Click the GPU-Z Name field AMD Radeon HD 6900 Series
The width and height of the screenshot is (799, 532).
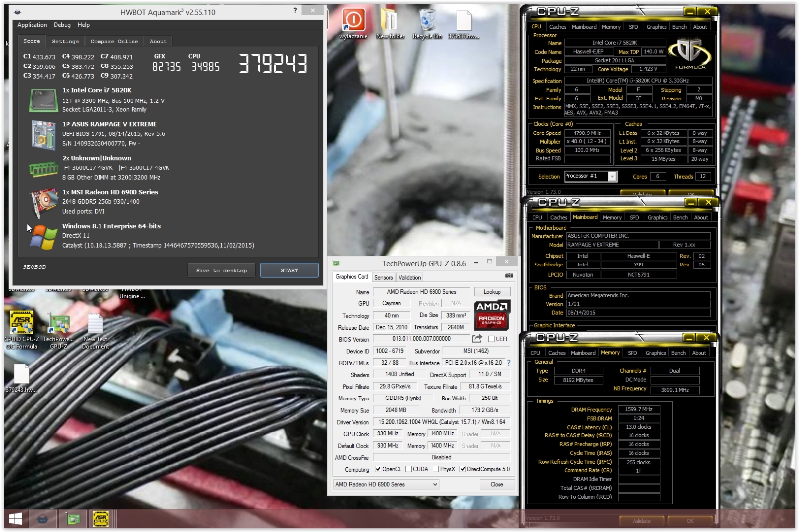click(422, 292)
